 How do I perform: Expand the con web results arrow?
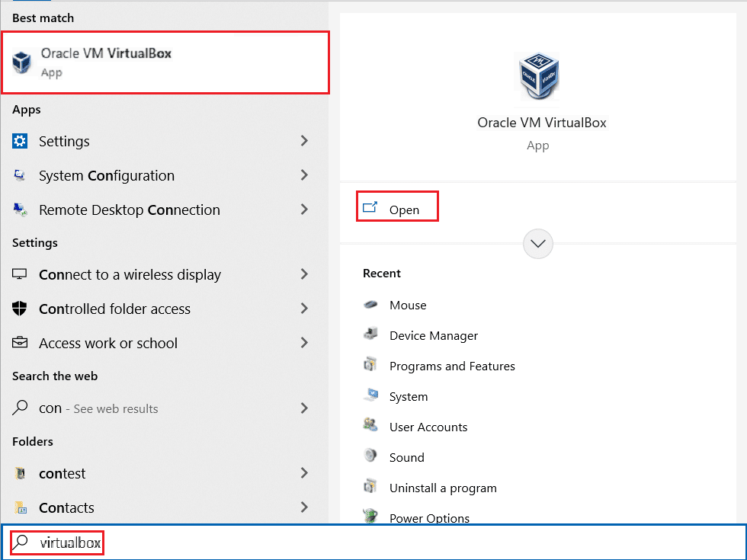tap(304, 408)
